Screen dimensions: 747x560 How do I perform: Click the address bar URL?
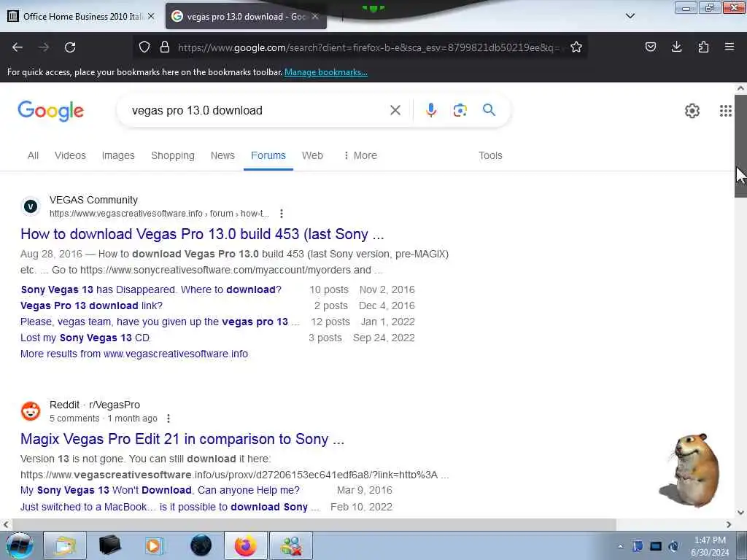(368, 47)
